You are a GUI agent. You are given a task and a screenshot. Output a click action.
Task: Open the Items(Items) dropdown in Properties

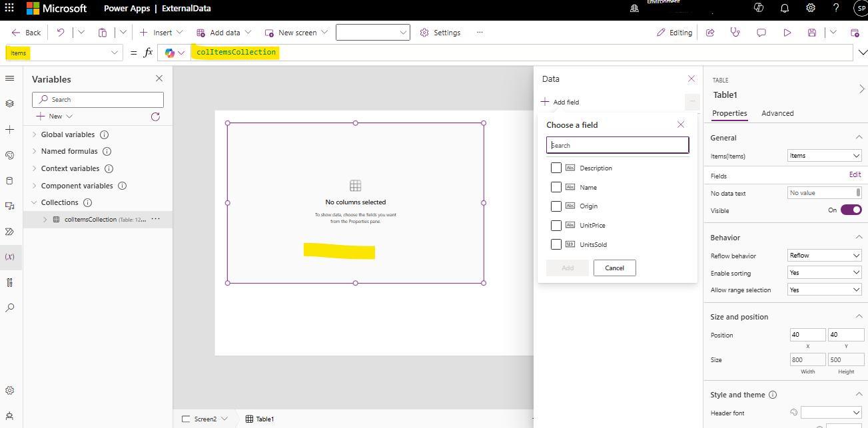click(x=825, y=156)
